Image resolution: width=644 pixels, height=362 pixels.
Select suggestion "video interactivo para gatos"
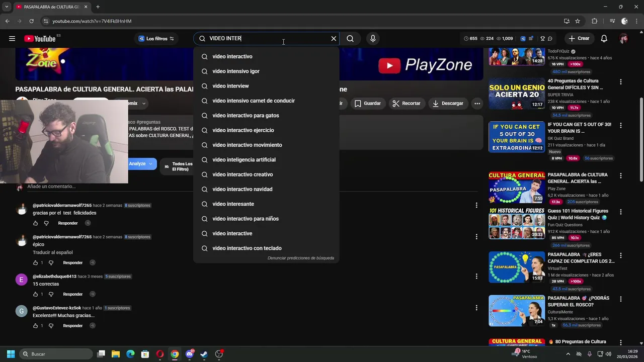coord(266,116)
